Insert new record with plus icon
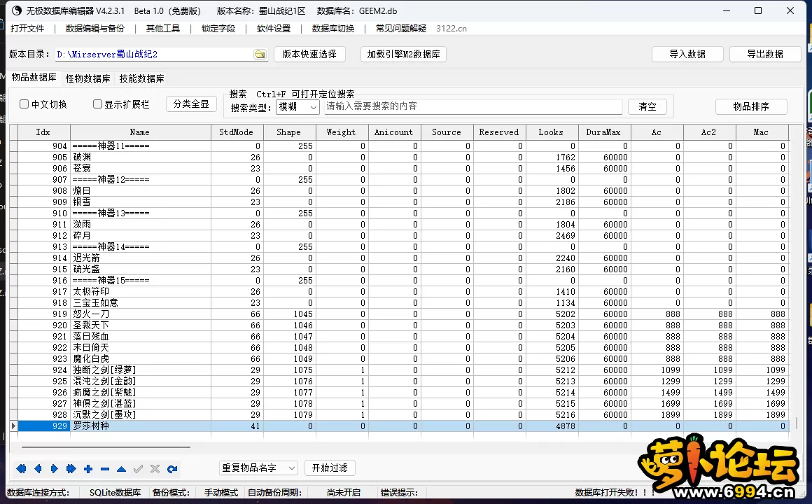The width and height of the screenshot is (812, 504). click(88, 469)
